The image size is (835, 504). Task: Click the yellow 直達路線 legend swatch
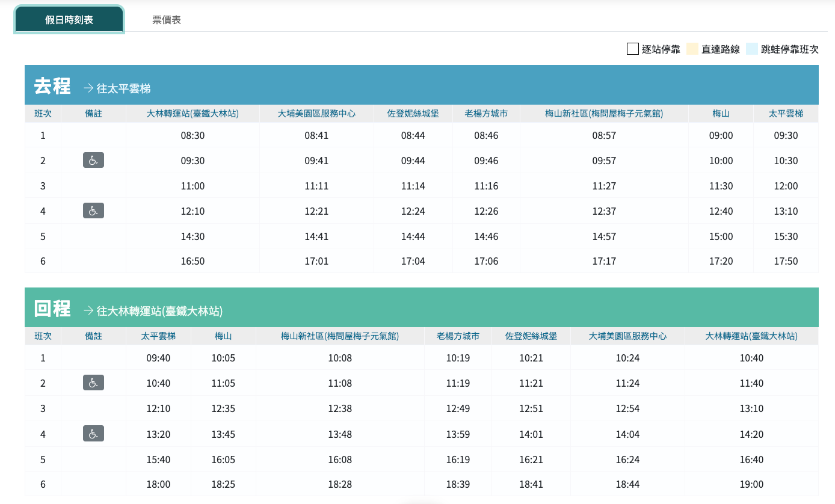tap(692, 49)
